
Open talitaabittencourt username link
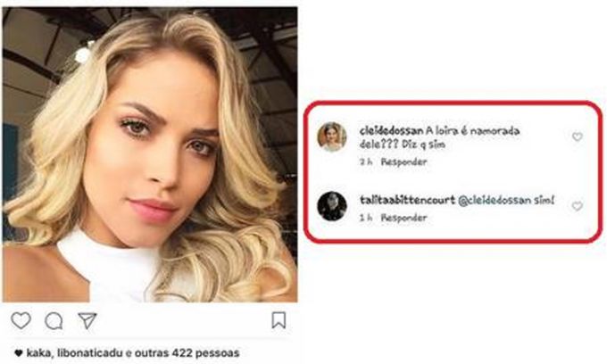pyautogui.click(x=407, y=200)
